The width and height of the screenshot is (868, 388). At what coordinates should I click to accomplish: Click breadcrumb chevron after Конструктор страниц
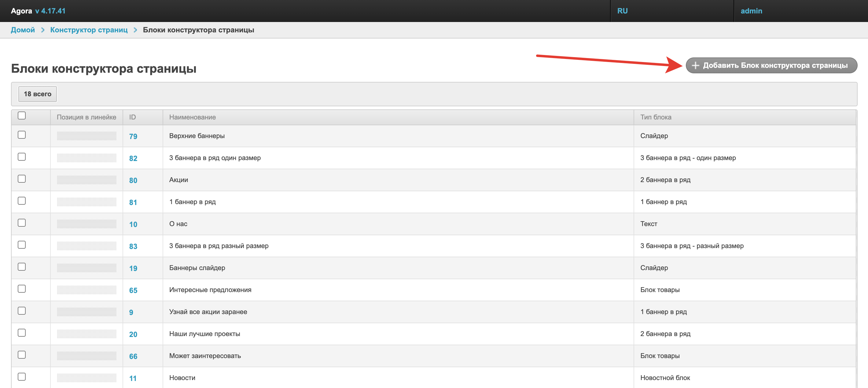135,30
